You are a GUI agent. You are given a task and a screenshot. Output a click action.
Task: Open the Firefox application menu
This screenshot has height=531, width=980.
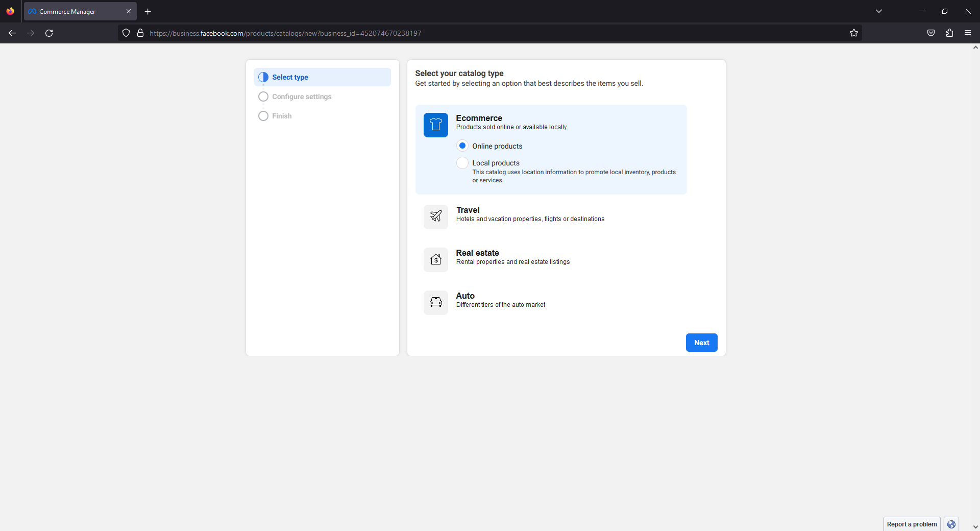[968, 33]
